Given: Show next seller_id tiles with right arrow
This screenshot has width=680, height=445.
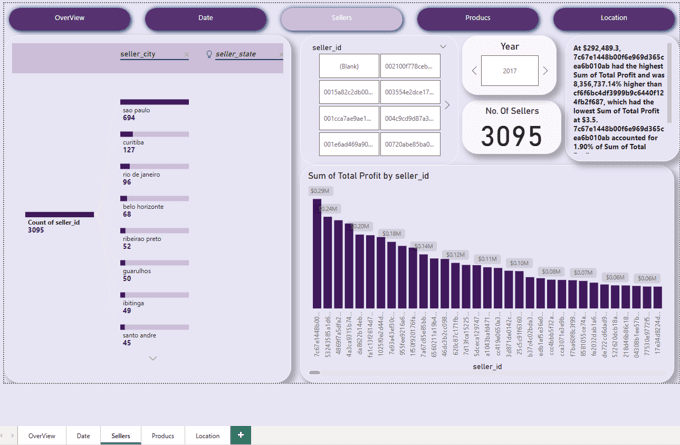Looking at the screenshot, I should (x=447, y=105).
